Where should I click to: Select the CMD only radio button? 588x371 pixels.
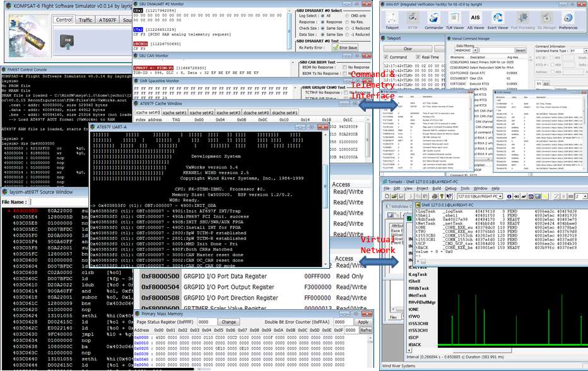click(347, 16)
